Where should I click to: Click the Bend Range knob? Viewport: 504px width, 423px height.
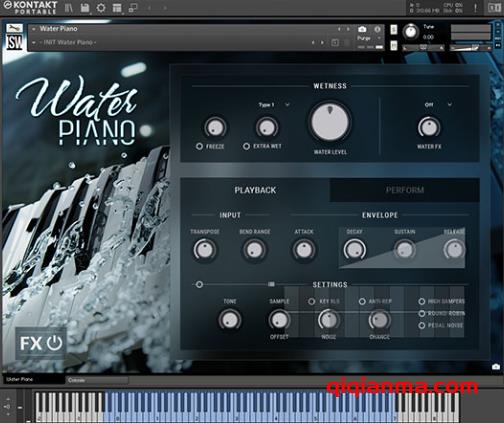click(254, 250)
